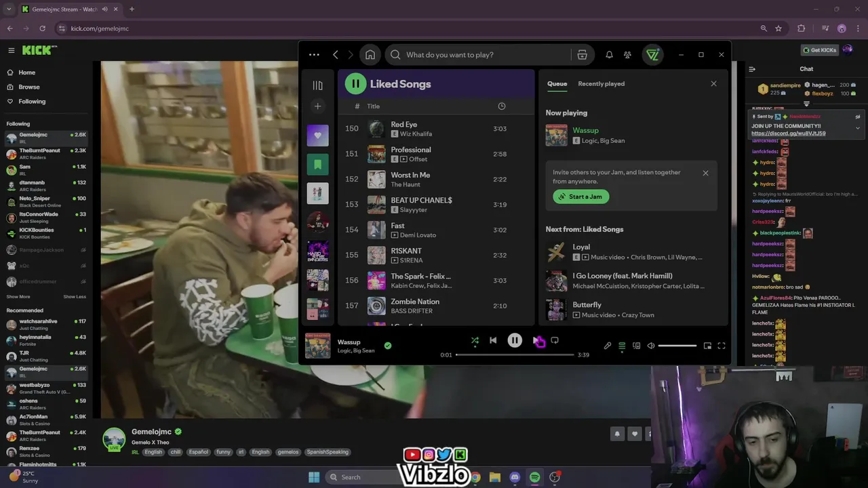Viewport: 868px width, 488px height.
Task: Open queued track Loyal
Action: (x=631, y=252)
